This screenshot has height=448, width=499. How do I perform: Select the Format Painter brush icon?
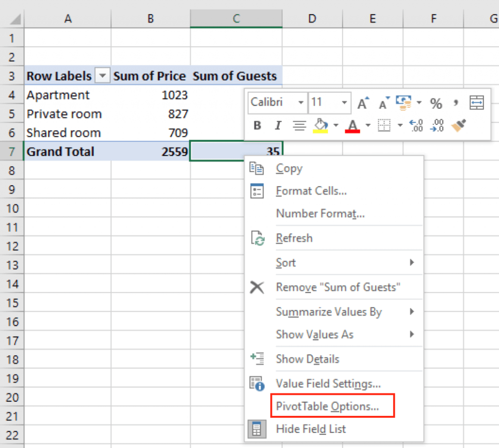[x=458, y=125]
